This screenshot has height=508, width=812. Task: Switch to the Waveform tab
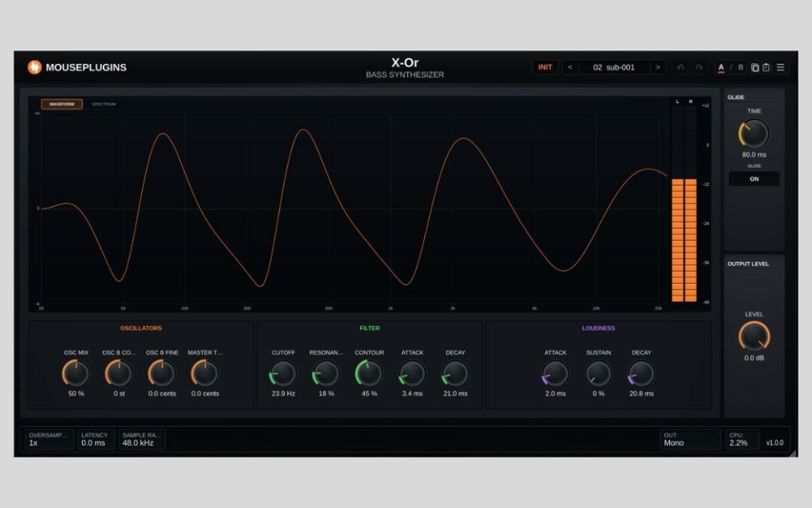pos(62,104)
